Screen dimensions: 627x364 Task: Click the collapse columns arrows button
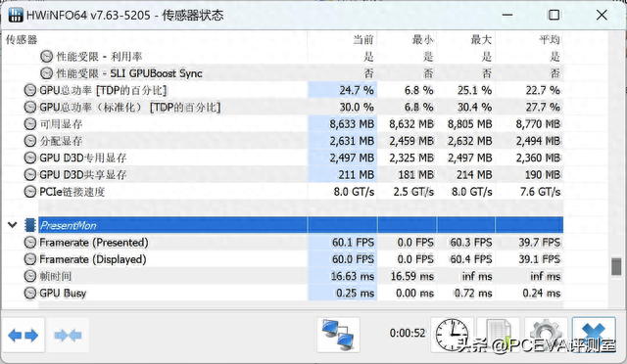pyautogui.click(x=68, y=335)
